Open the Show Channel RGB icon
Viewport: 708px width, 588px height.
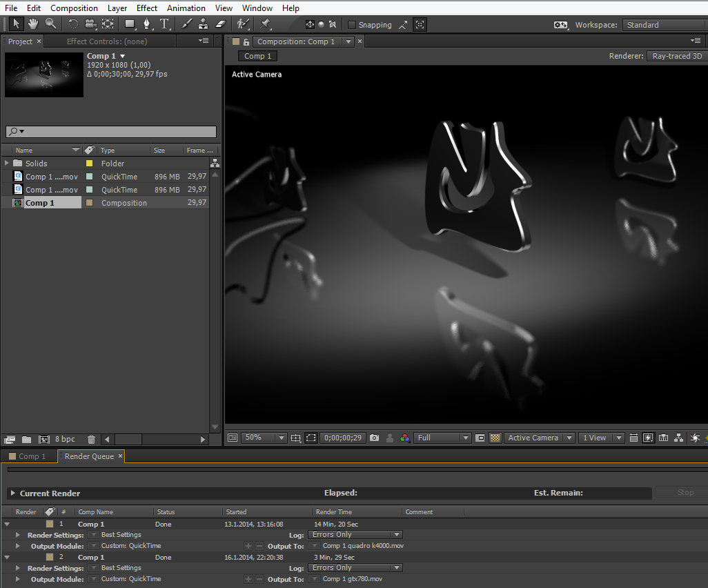(x=405, y=438)
